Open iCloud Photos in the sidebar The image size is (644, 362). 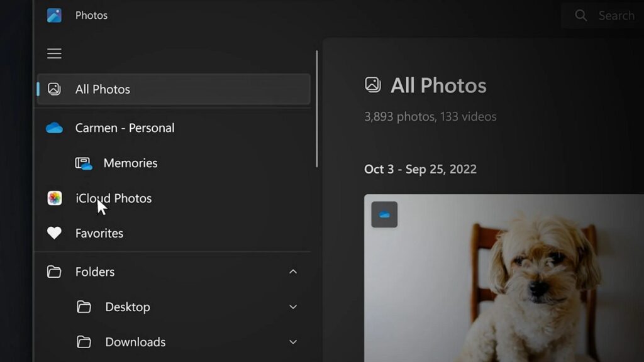(174, 198)
